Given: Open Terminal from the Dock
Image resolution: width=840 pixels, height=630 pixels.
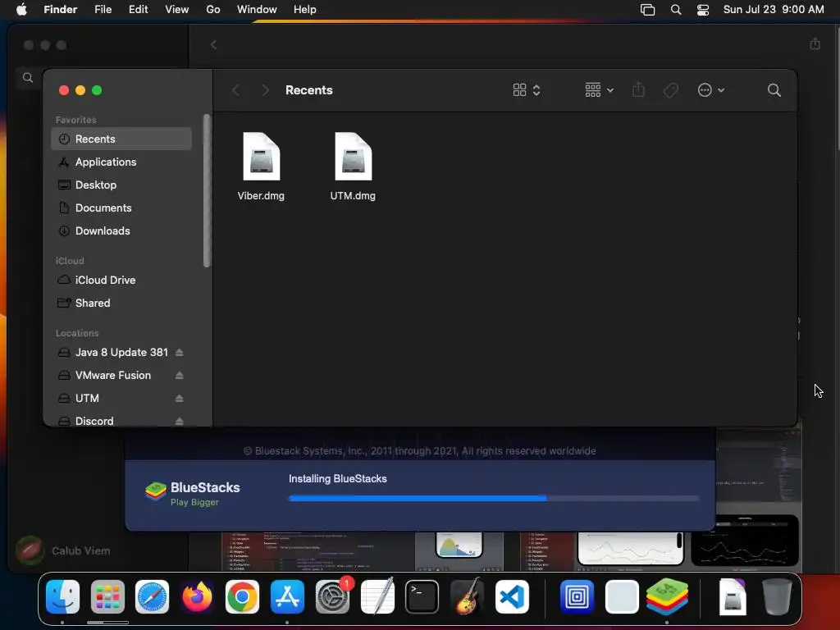Looking at the screenshot, I should click(422, 597).
